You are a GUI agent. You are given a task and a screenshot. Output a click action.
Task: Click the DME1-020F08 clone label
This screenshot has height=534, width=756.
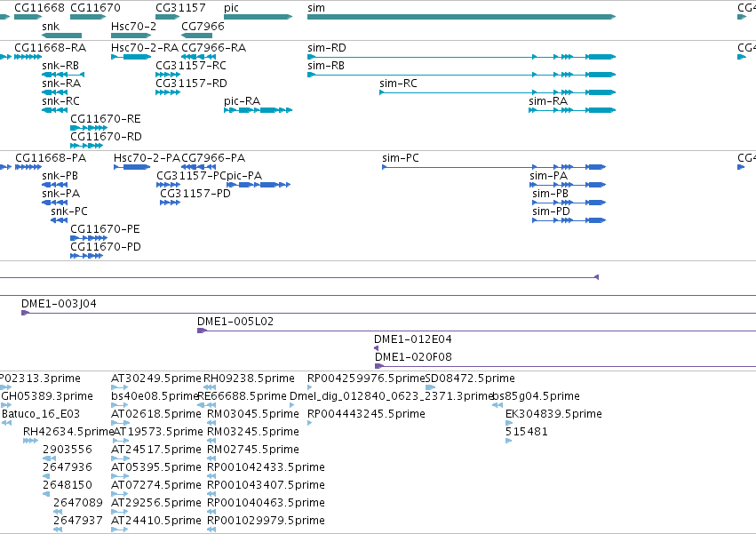[x=414, y=357]
